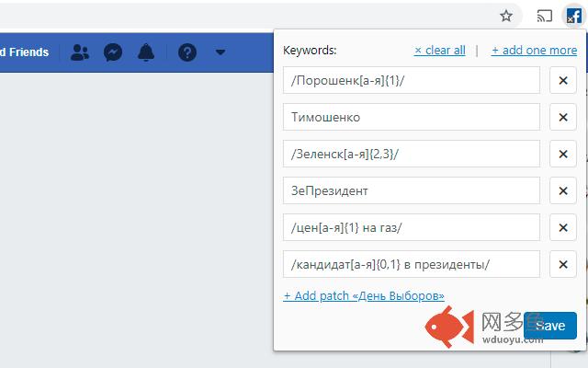Open Facebook friend requests icon
The height and width of the screenshot is (368, 588).
(x=80, y=52)
